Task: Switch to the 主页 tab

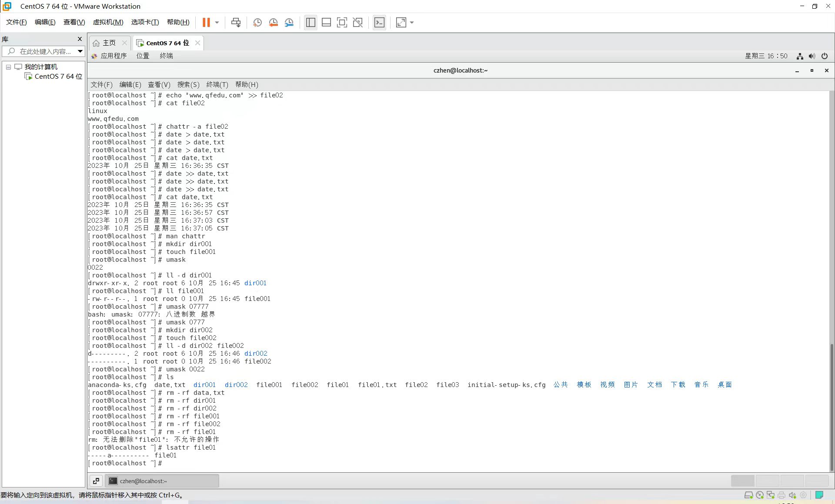Action: (109, 43)
